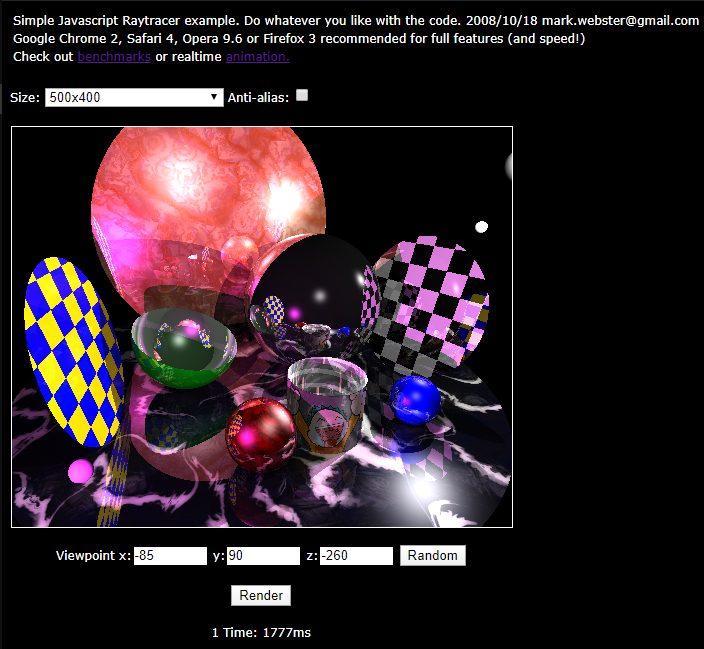Click the '1 Time: 1777ms' status text
This screenshot has width=704, height=649.
pyautogui.click(x=261, y=633)
